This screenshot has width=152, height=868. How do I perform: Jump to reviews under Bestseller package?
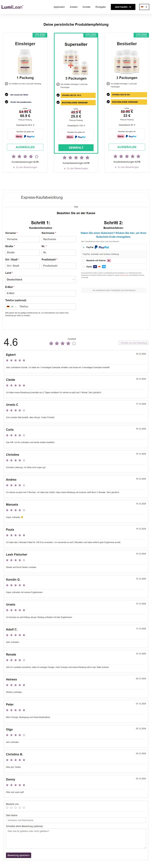click(x=127, y=167)
